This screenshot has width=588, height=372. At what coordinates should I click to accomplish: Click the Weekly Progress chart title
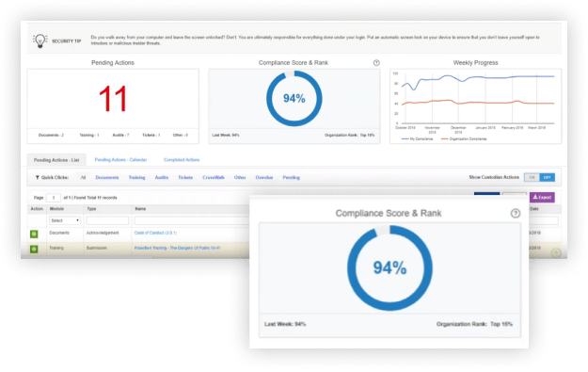pyautogui.click(x=475, y=63)
